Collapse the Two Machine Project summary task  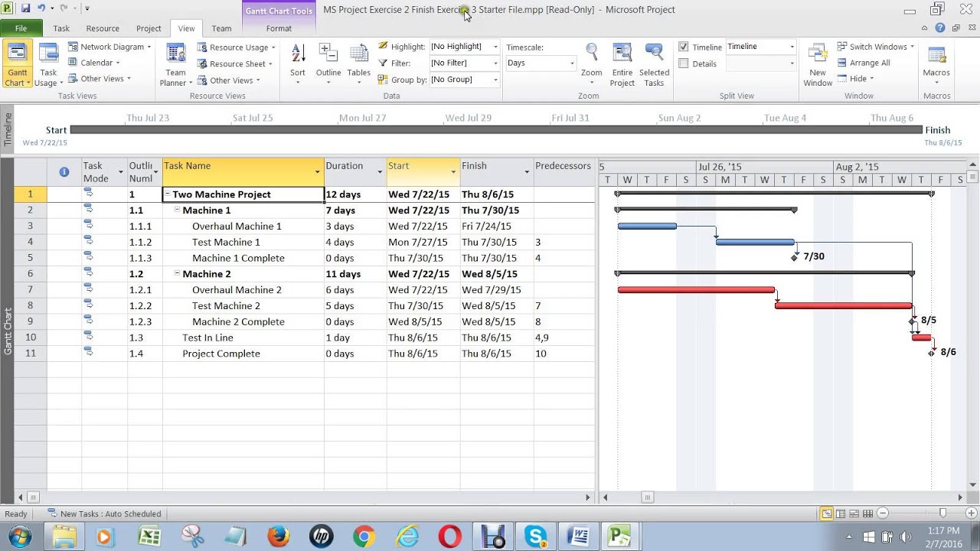click(168, 194)
